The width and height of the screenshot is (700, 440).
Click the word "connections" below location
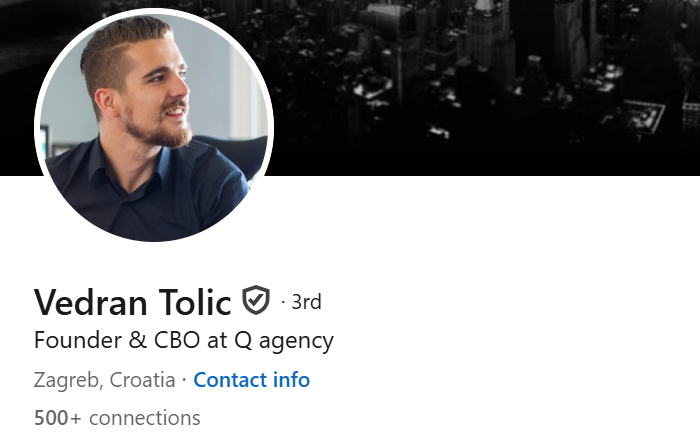click(x=145, y=417)
